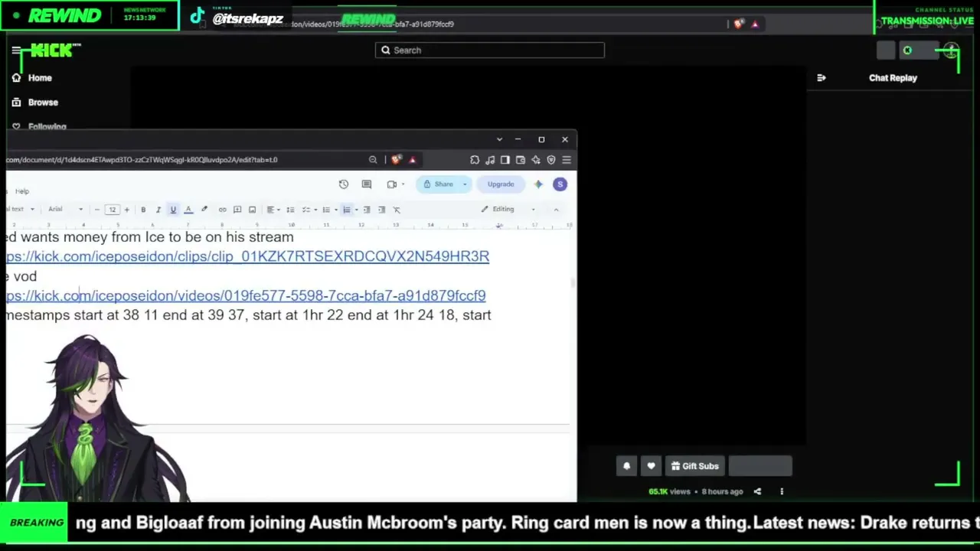Click the heart follow button on Kick

652,466
